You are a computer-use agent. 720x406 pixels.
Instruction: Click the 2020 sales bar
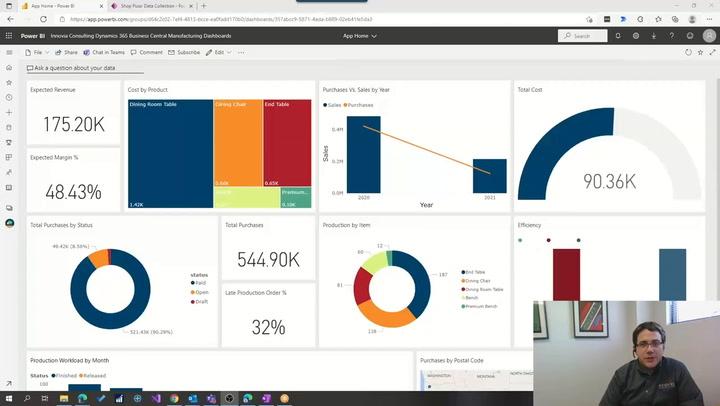click(364, 154)
